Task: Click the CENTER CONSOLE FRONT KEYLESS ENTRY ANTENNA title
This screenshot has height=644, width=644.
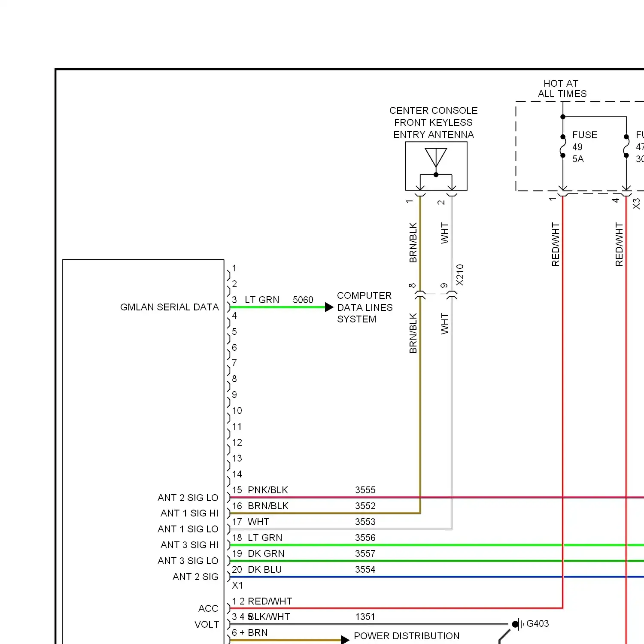Action: coord(434,122)
